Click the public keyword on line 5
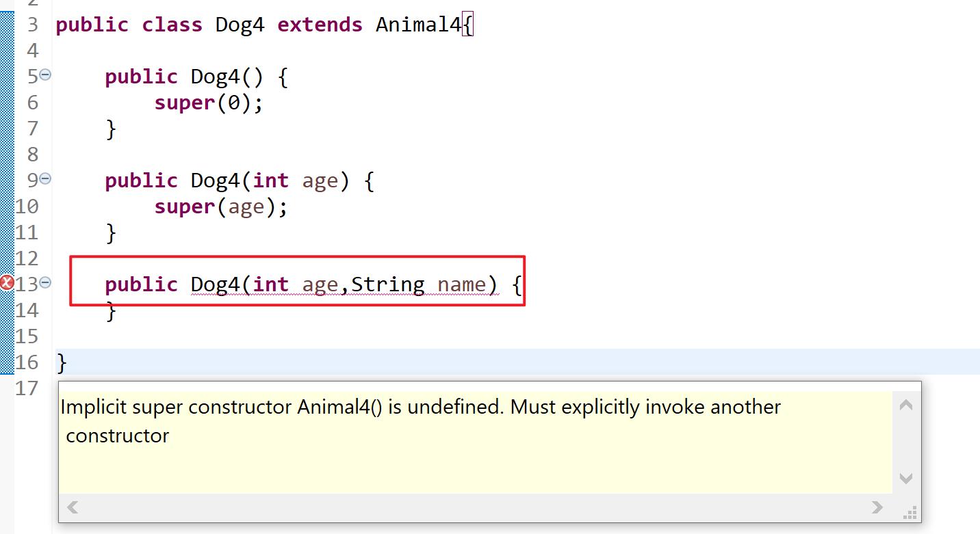 (x=141, y=77)
